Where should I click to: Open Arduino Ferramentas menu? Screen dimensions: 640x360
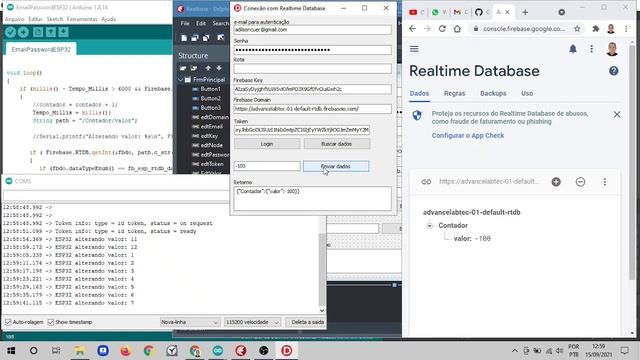[x=82, y=19]
